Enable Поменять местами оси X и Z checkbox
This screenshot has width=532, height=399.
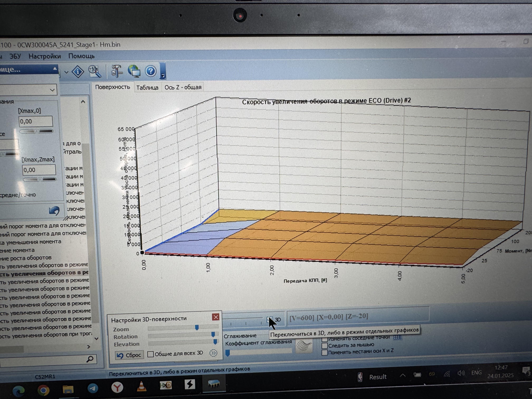(324, 353)
